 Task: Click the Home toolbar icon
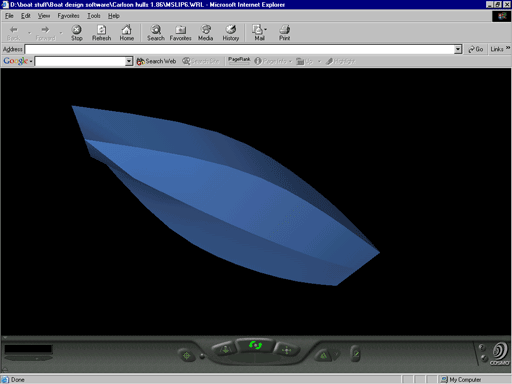point(127,33)
